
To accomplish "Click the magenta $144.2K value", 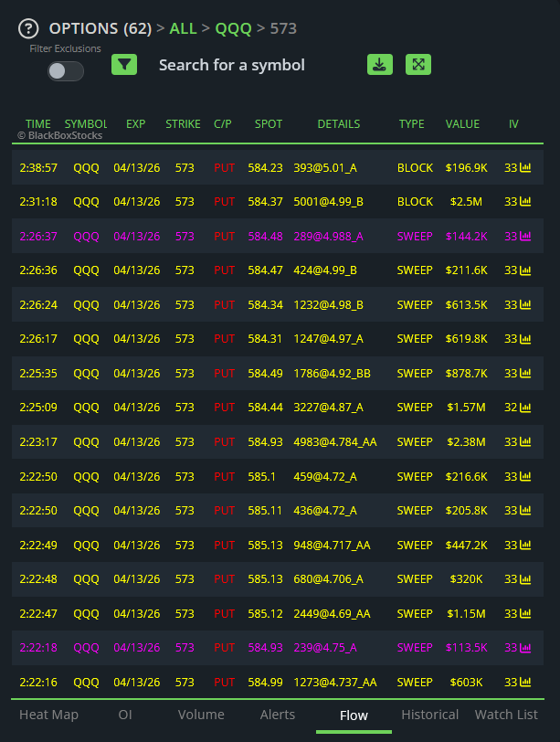I will click(466, 236).
